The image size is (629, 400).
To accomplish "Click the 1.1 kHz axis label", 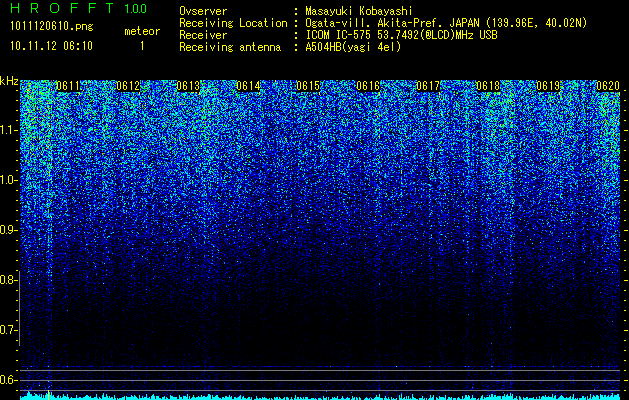I will [x=8, y=130].
